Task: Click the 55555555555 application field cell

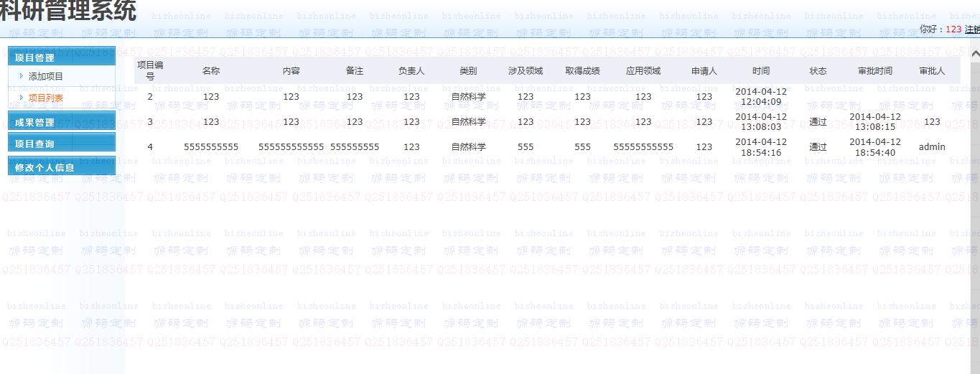Action: [643, 146]
